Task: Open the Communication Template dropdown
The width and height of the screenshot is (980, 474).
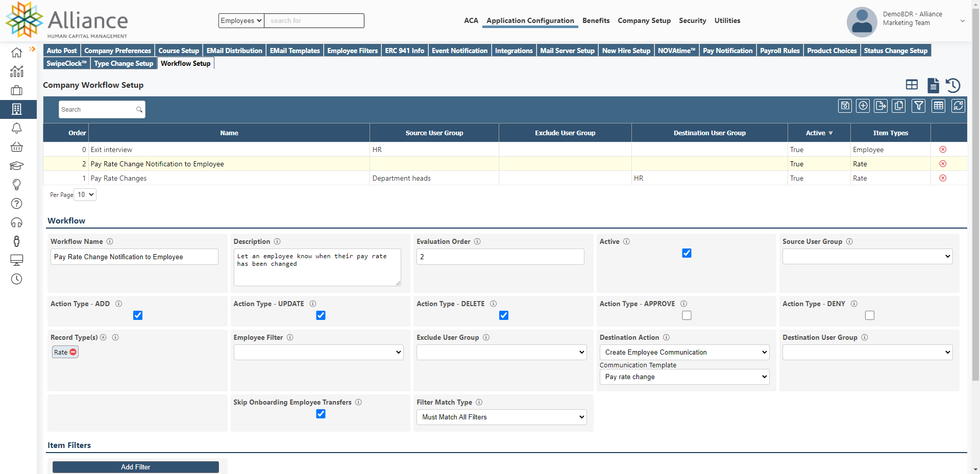Action: [684, 377]
